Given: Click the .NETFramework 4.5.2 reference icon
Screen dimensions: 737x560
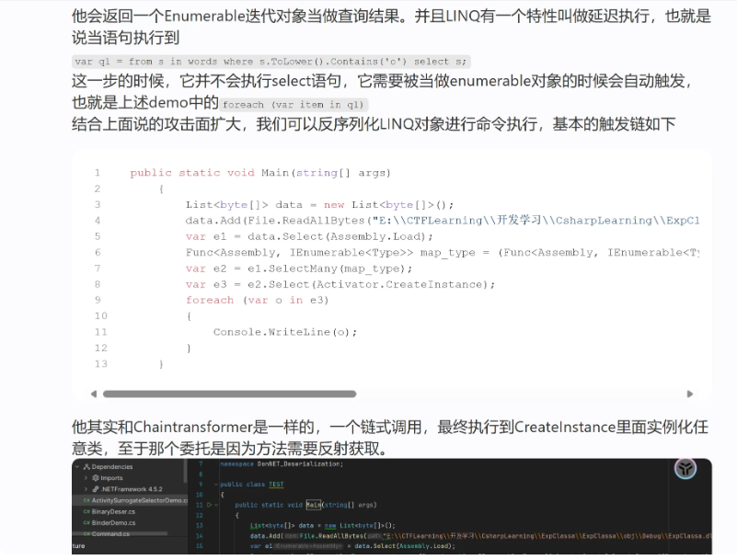Looking at the screenshot, I should point(96,489).
